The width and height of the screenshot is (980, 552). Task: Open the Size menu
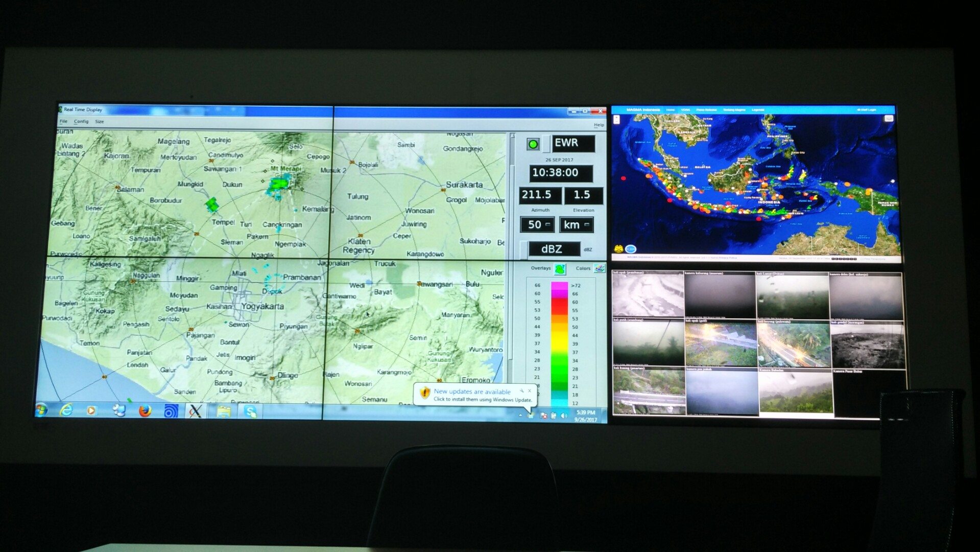click(x=100, y=122)
